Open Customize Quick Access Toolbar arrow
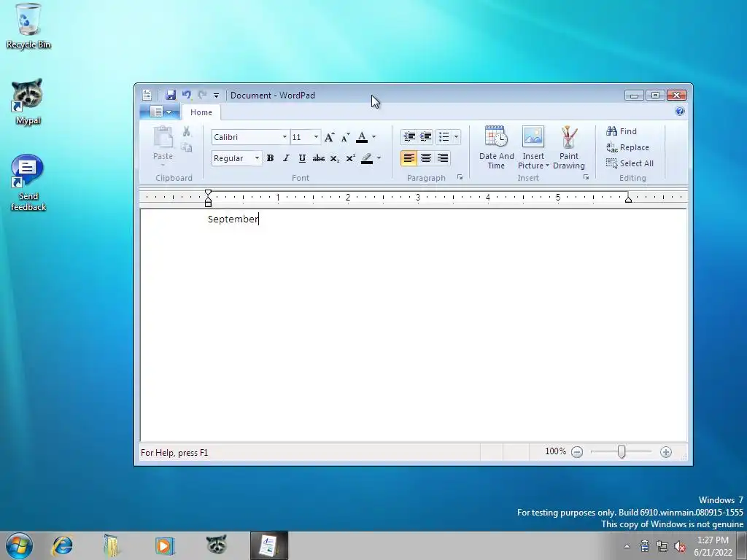This screenshot has width=747, height=560. [216, 96]
